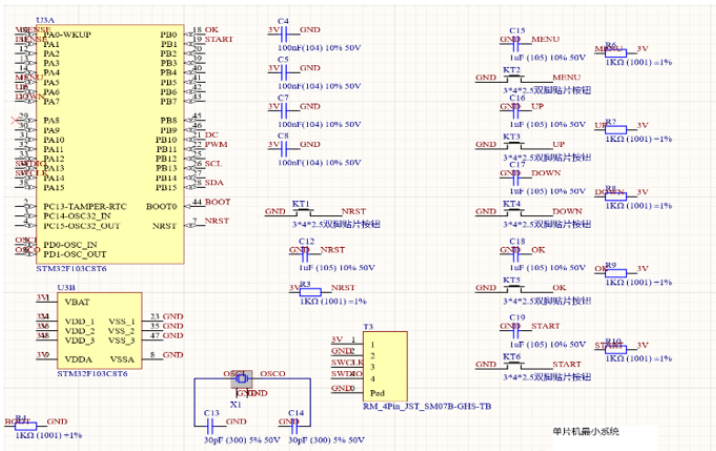
Task: Select the T3 4-pin connector body
Action: (x=385, y=367)
